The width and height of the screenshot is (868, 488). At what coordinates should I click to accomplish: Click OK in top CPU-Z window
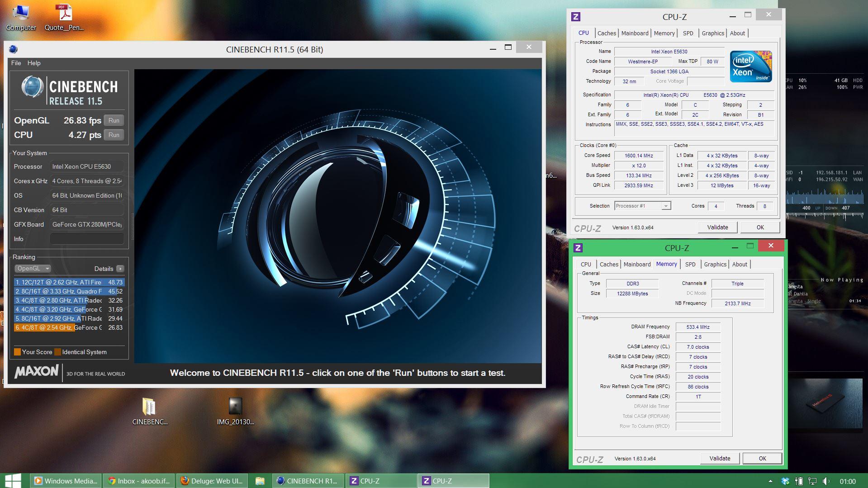[760, 227]
